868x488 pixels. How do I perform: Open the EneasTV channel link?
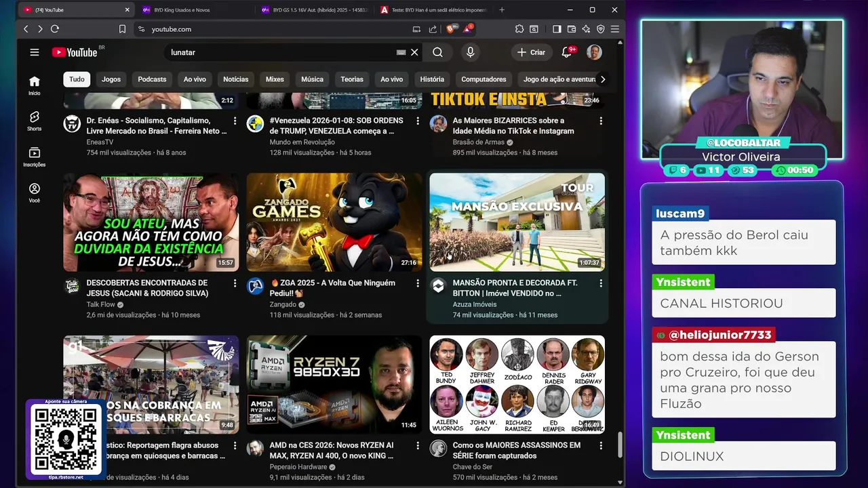click(x=100, y=142)
